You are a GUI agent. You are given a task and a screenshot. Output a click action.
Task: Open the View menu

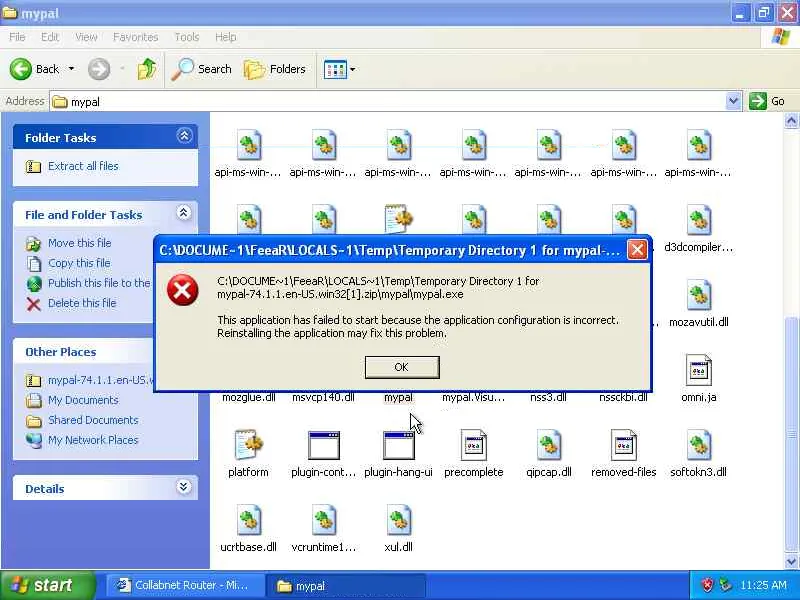[86, 37]
